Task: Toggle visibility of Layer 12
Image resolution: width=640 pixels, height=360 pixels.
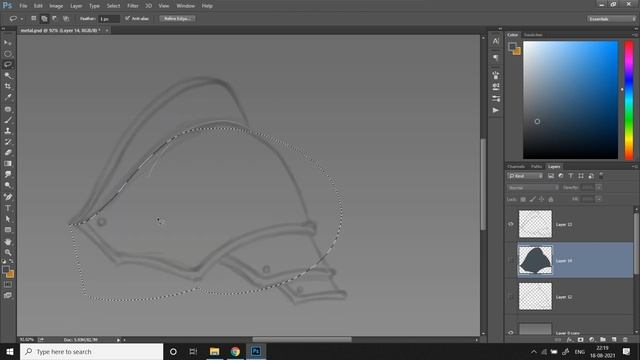Action: tap(511, 296)
